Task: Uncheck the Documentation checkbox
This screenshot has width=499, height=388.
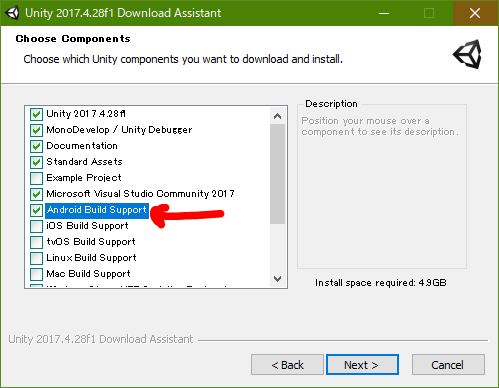Action: pos(36,146)
